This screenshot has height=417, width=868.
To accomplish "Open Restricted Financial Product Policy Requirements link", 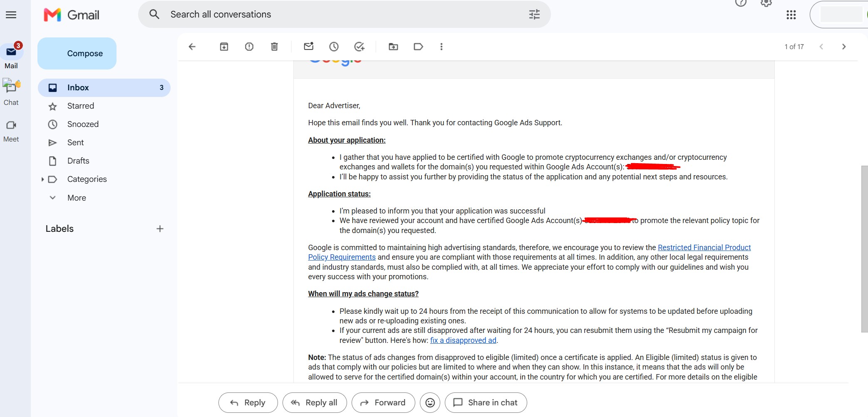I will (704, 248).
